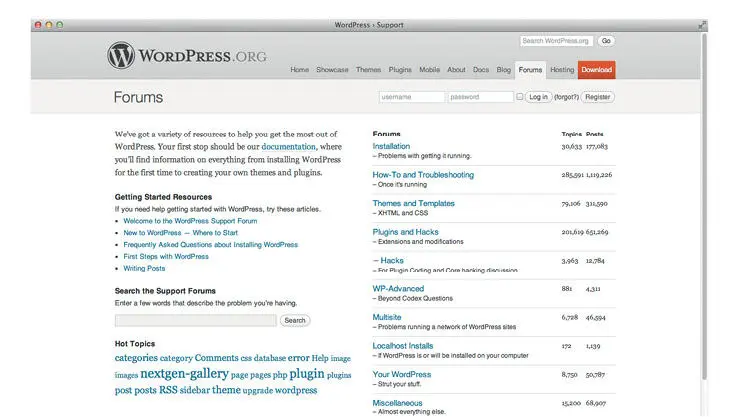Open the Docs nav item
739x417 pixels.
(x=481, y=70)
